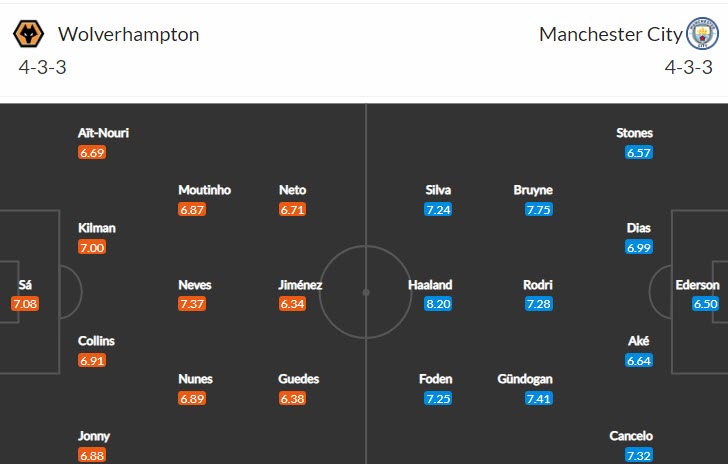Select Haaland's 8.20 rating badge
The height and width of the screenshot is (464, 728).
(438, 304)
